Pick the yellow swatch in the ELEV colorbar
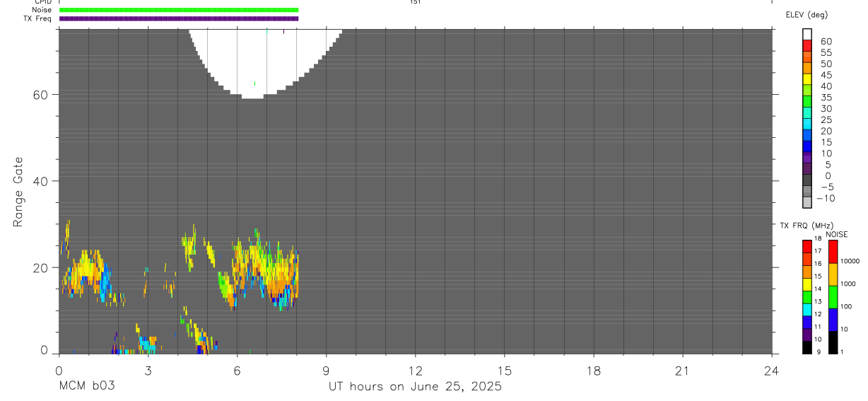 pos(807,79)
